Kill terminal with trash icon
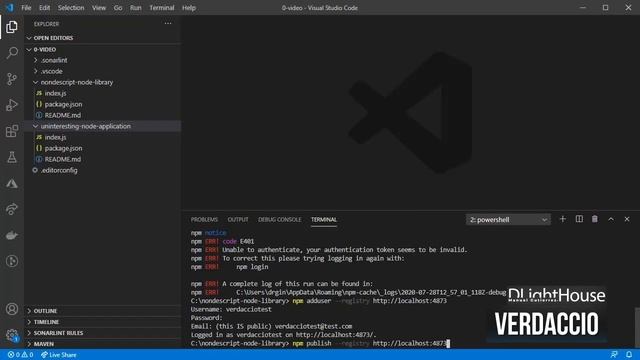This screenshot has height=360, width=640. 595,219
